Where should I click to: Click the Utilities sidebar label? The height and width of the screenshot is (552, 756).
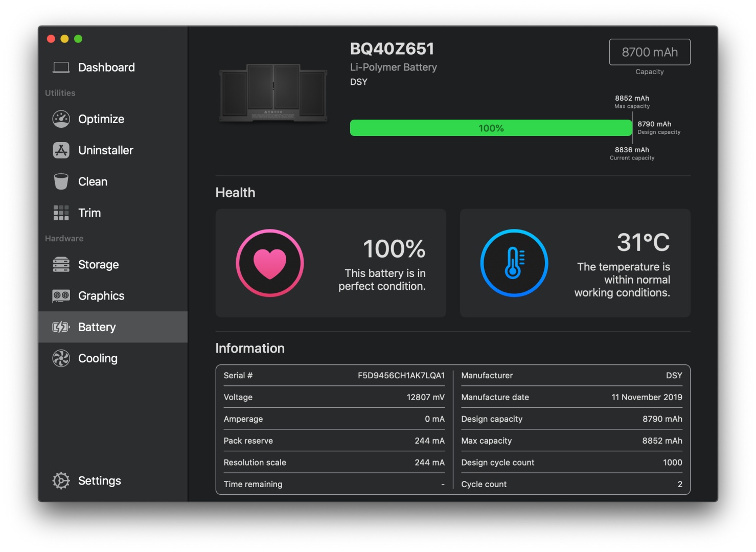pos(59,93)
